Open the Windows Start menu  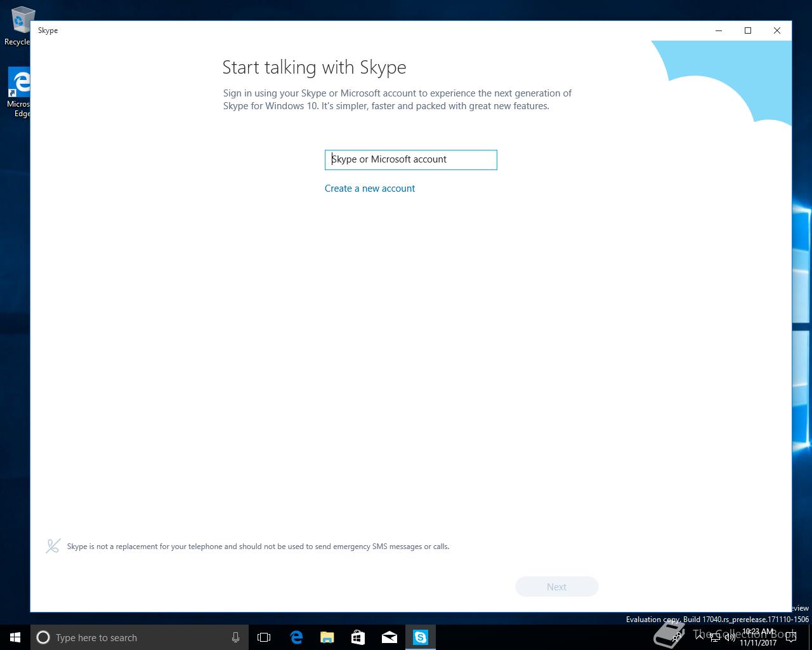[x=15, y=637]
